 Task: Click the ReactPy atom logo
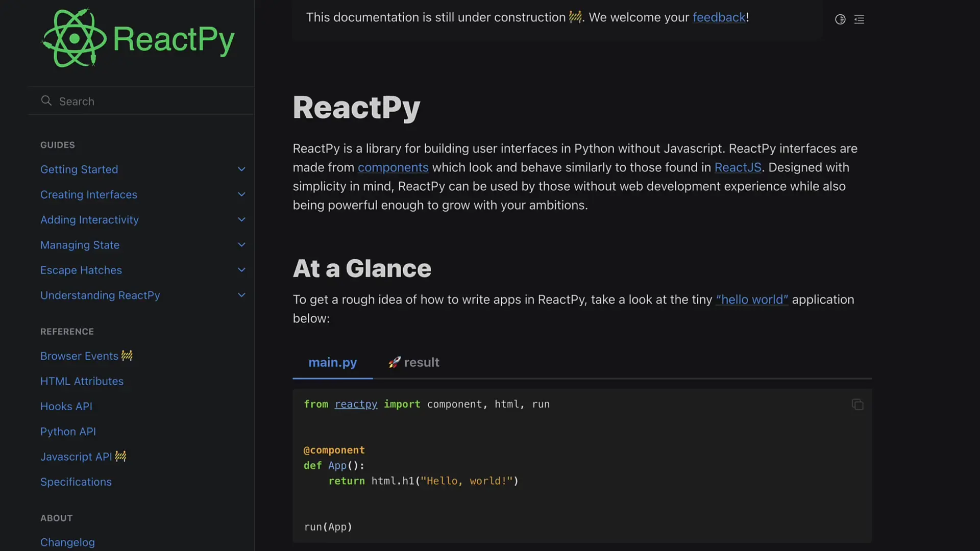coord(74,38)
